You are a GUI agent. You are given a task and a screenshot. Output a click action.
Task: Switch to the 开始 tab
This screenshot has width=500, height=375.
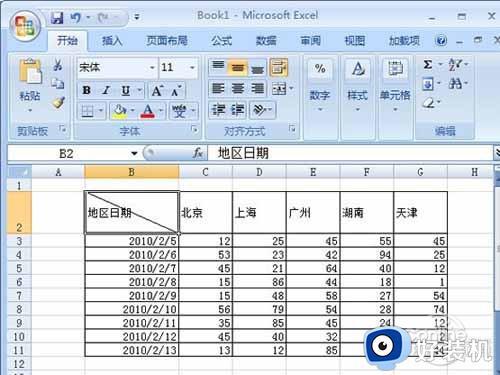click(67, 41)
